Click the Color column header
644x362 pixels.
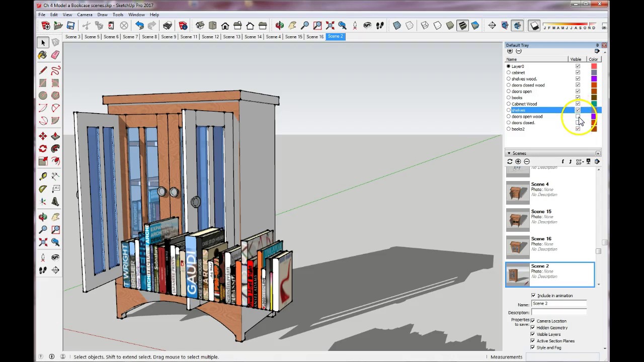click(593, 59)
